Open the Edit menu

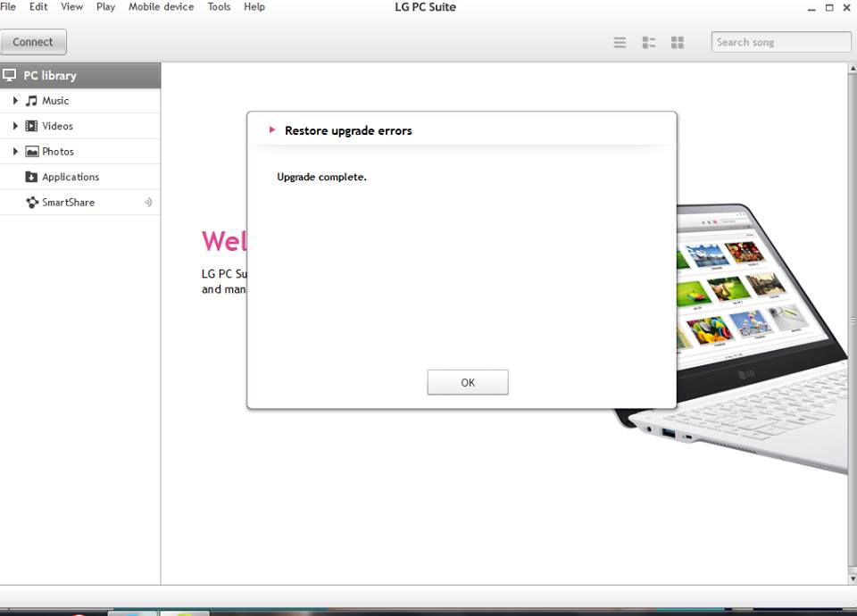[38, 6]
